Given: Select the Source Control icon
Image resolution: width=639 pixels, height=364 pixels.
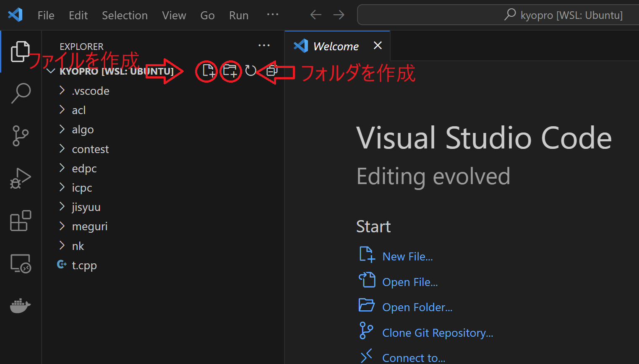Looking at the screenshot, I should (21, 135).
